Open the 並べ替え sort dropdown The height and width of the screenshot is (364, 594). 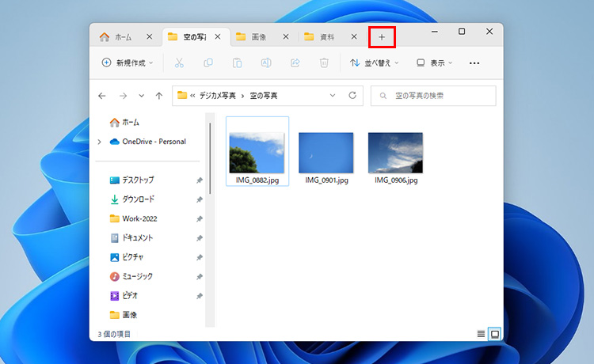coord(375,63)
